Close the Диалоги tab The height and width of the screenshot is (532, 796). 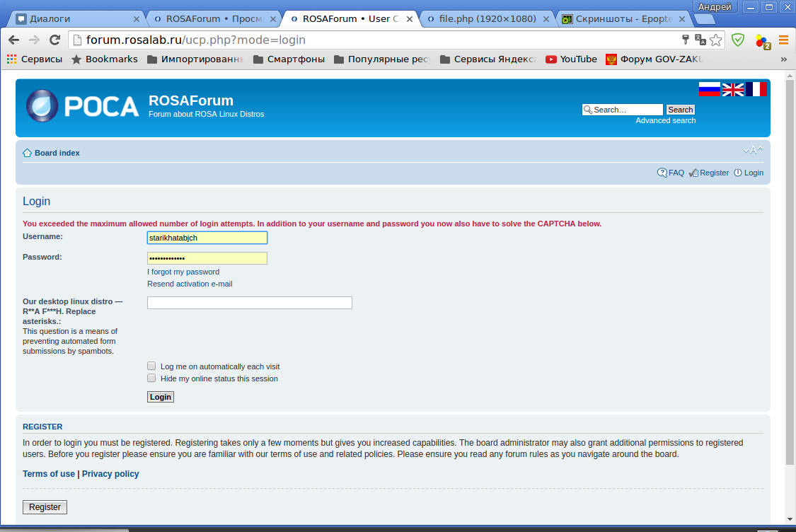point(136,19)
